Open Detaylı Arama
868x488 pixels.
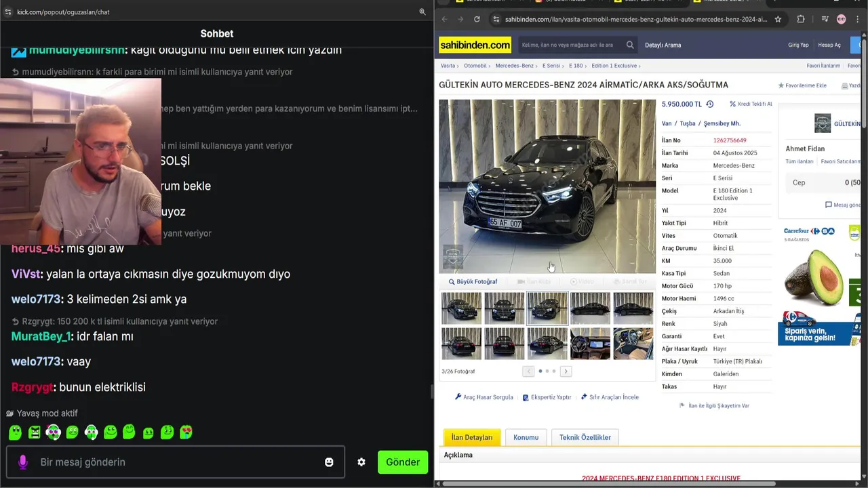663,45
